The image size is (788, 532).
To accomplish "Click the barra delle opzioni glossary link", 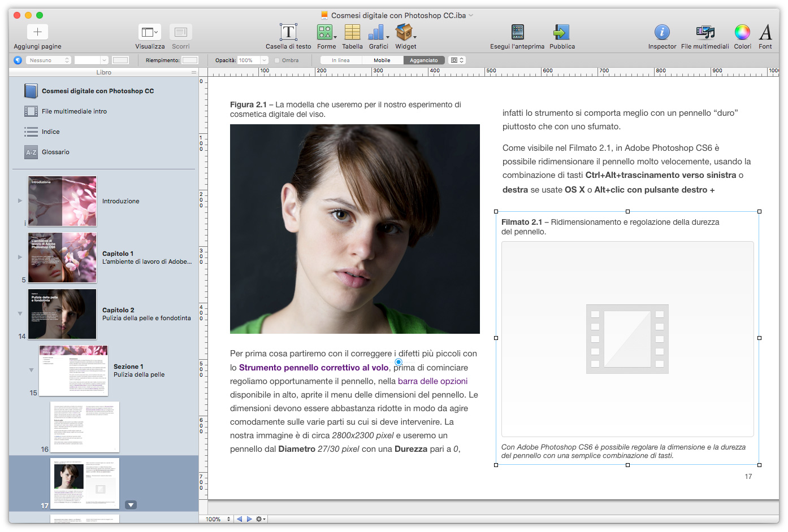I will pyautogui.click(x=432, y=381).
